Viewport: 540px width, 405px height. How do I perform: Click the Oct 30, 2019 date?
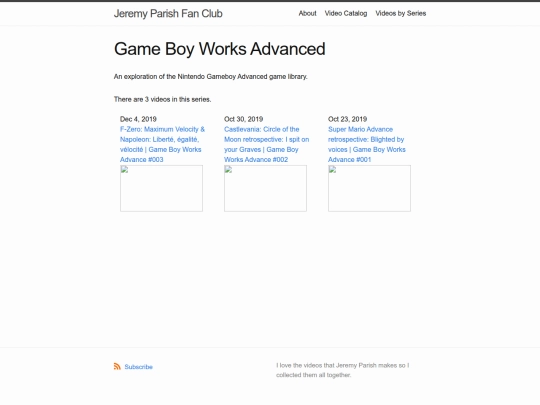[243, 119]
